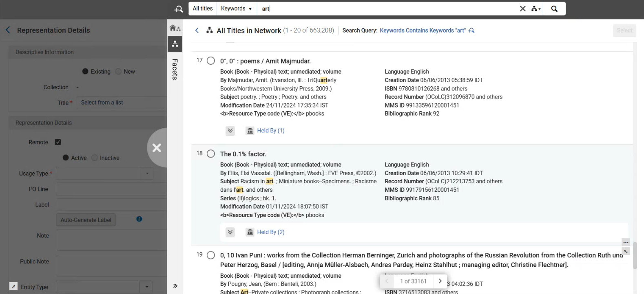Click the institution icon beside Held By (2)
Screen dimensions: 644x294
click(x=250, y=232)
